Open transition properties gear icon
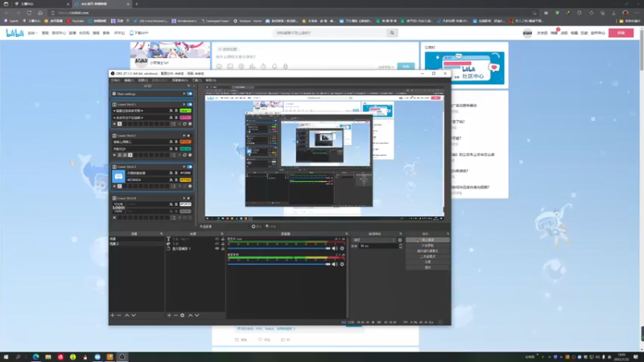 tap(400, 240)
